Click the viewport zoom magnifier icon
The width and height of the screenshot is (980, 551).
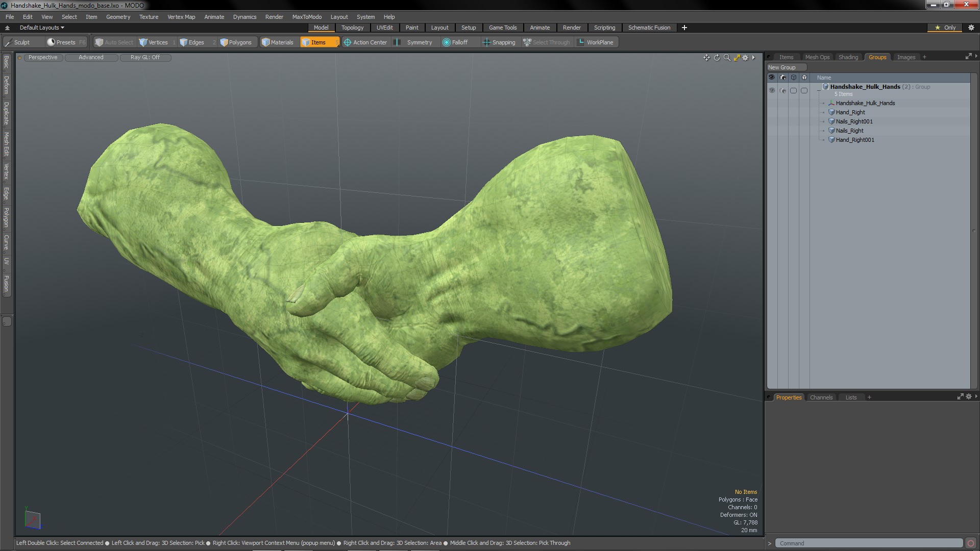(727, 58)
